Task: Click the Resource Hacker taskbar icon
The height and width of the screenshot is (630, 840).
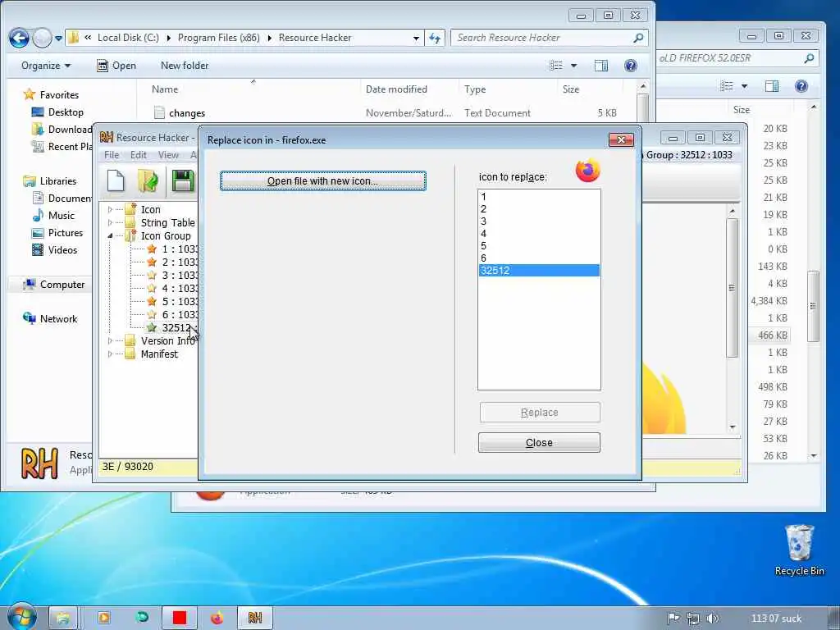Action: tap(255, 618)
